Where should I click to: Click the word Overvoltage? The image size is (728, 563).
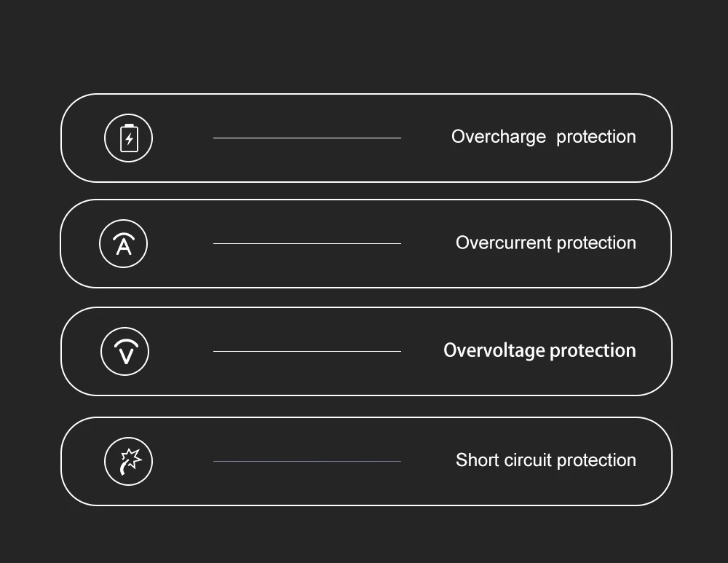[x=494, y=351]
